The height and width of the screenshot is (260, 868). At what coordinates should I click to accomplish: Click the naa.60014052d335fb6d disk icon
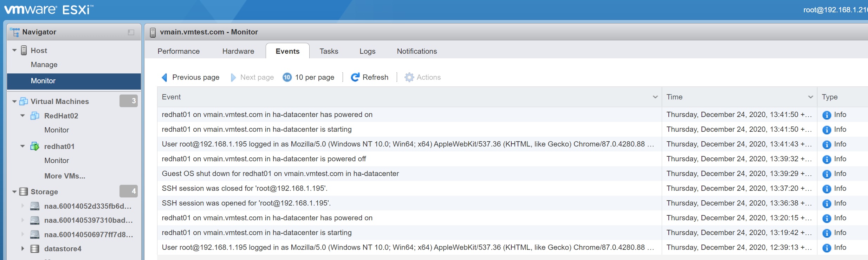35,206
